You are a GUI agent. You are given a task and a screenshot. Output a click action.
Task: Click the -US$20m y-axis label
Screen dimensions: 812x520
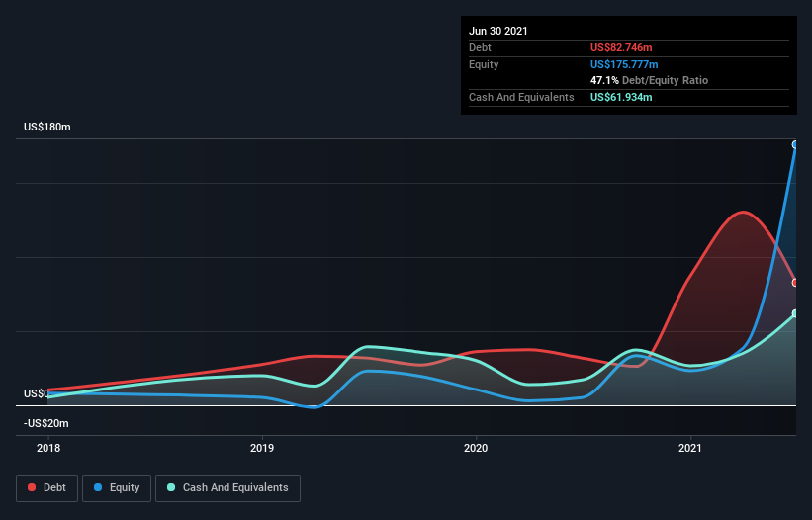pos(46,423)
